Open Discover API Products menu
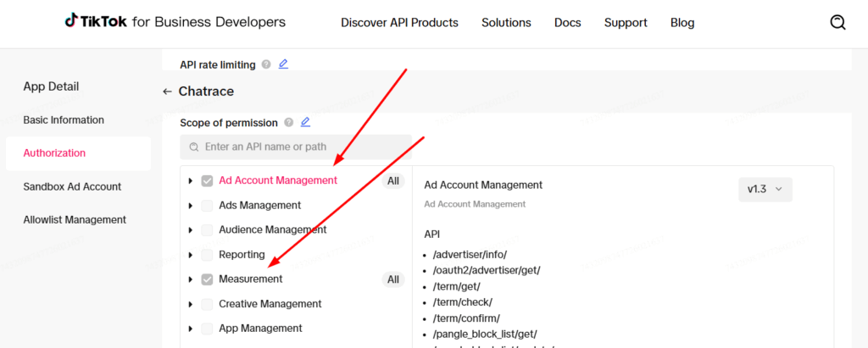 coord(399,23)
